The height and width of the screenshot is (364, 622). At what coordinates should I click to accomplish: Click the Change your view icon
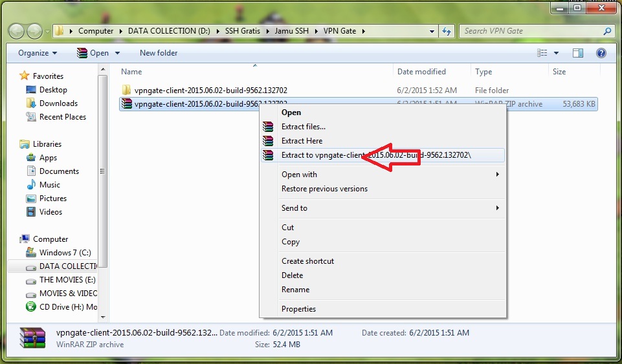tap(542, 53)
